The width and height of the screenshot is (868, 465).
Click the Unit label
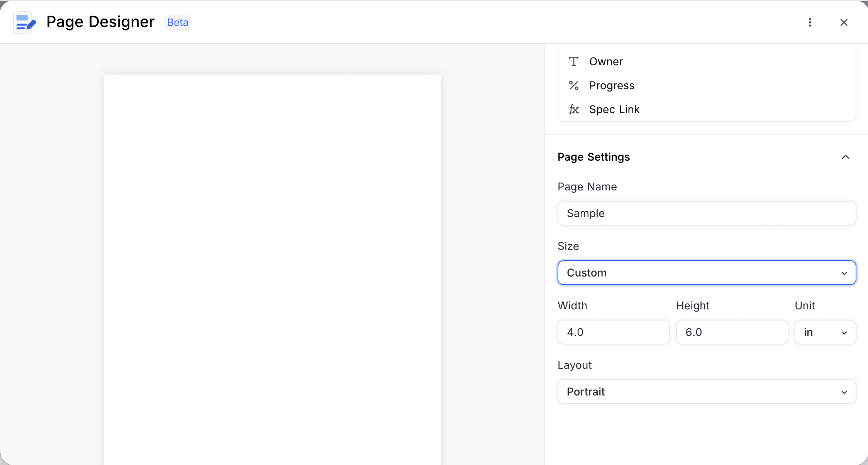[805, 305]
